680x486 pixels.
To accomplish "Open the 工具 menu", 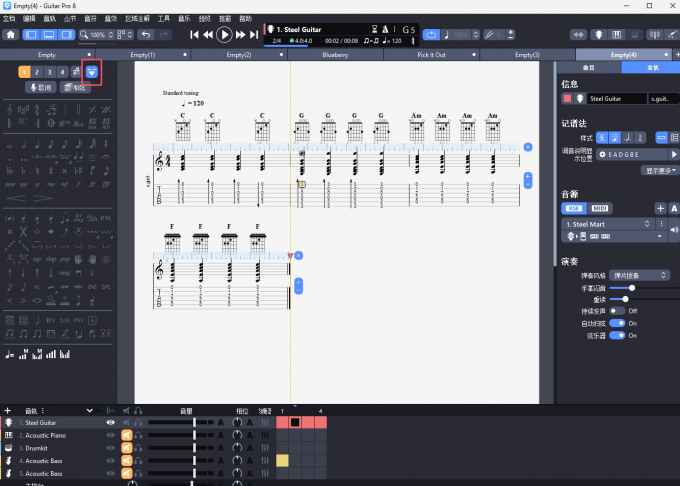I will point(163,18).
